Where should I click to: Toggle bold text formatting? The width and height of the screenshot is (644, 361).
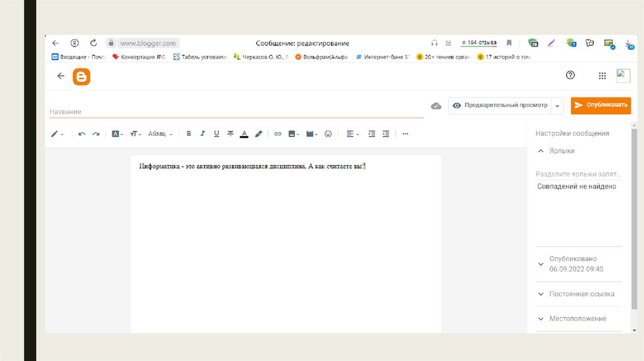[x=189, y=134]
